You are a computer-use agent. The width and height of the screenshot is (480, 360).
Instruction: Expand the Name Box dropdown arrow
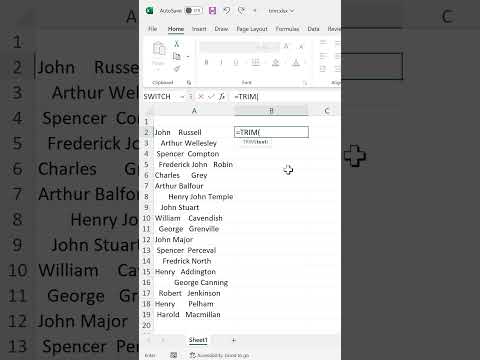(182, 97)
